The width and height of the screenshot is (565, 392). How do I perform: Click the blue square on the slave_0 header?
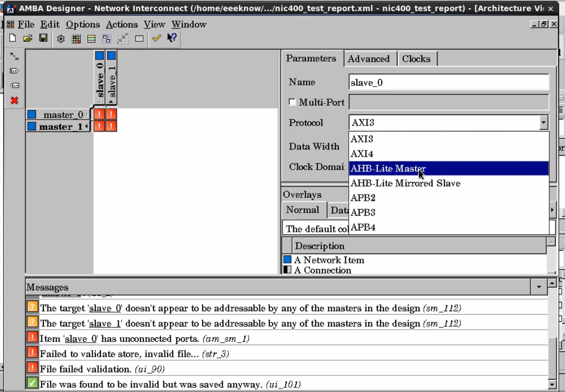point(100,55)
